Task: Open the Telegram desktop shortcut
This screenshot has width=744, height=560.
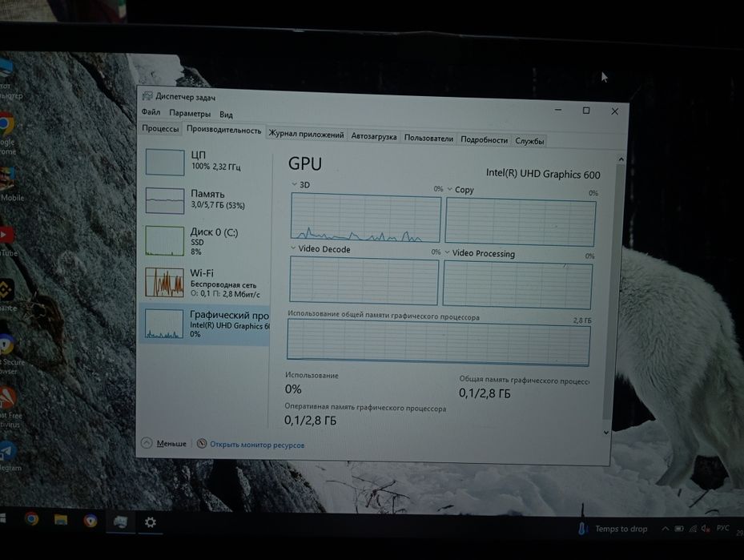Action: click(10, 457)
